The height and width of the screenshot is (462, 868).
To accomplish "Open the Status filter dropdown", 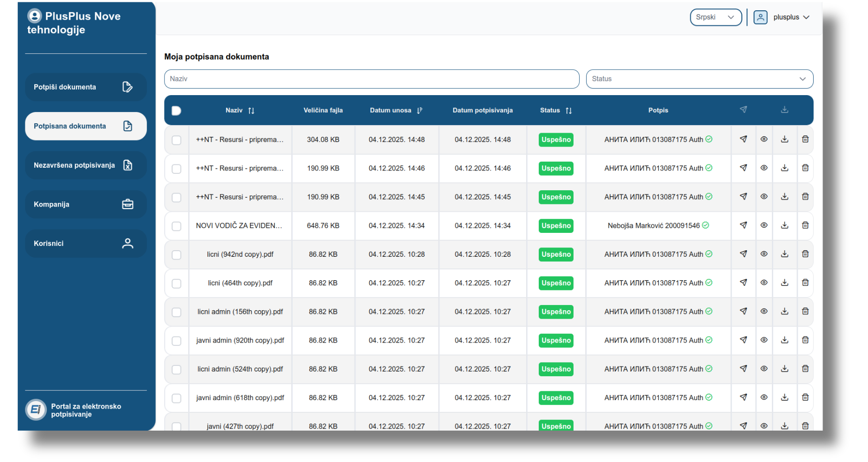I will click(699, 79).
